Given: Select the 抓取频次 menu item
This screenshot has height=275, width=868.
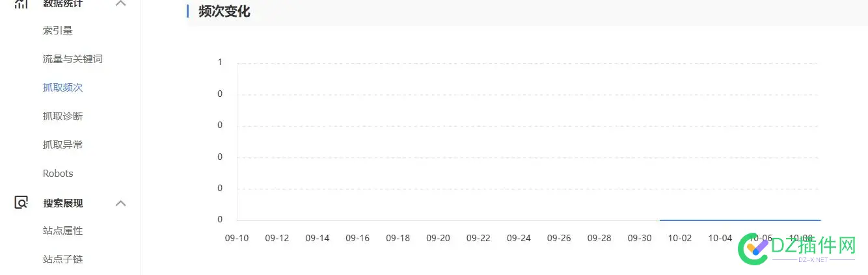Looking at the screenshot, I should pyautogui.click(x=62, y=87).
